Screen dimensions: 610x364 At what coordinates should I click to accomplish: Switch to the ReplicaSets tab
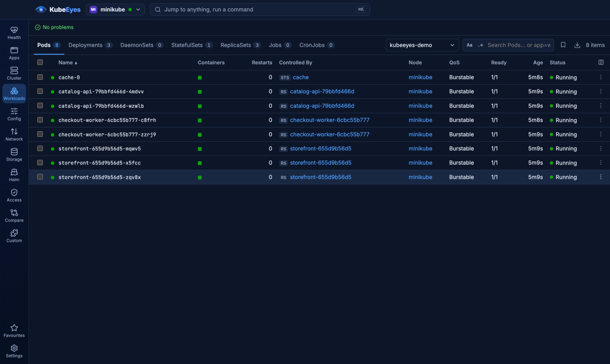241,45
